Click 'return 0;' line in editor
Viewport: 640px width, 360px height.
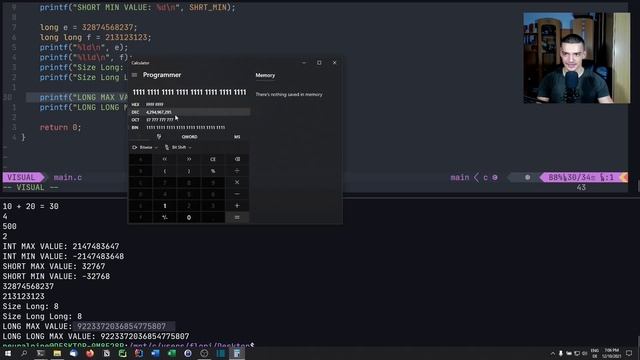coord(60,127)
